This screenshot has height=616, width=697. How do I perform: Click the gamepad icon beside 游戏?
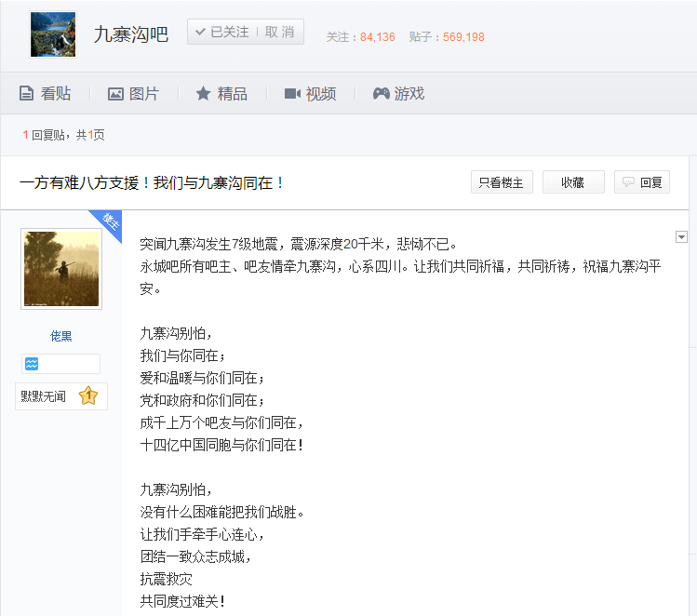pos(381,93)
